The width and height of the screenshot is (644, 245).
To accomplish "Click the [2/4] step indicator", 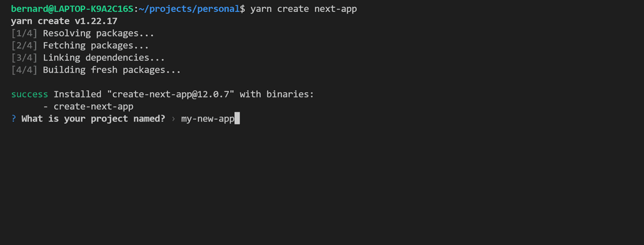I will pyautogui.click(x=24, y=45).
